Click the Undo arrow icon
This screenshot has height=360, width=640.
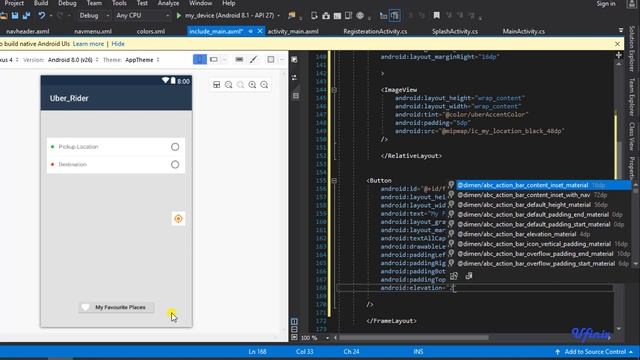[42, 16]
